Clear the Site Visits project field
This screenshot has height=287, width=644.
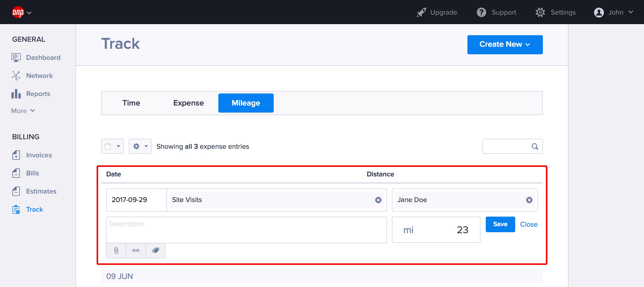pos(378,200)
